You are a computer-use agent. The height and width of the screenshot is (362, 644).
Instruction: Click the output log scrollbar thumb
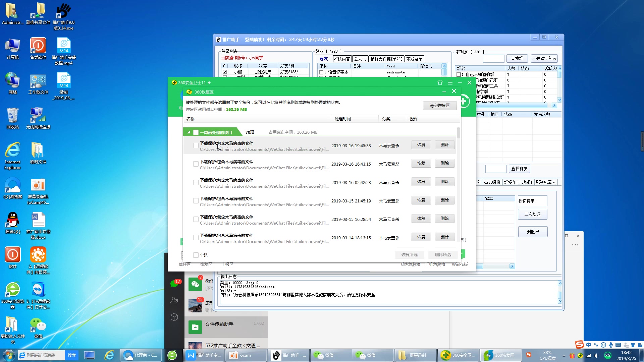tap(559, 295)
